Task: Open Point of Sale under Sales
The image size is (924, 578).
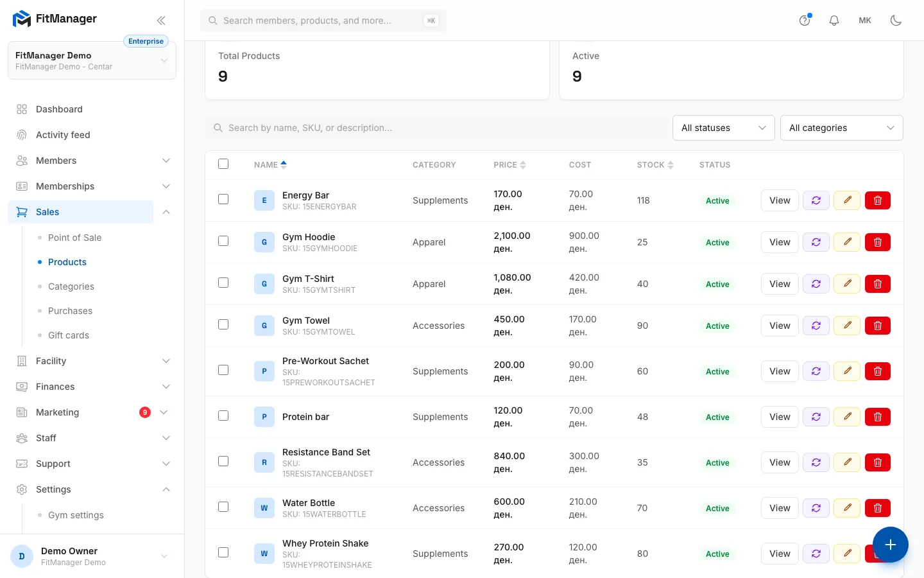Action: [74, 238]
